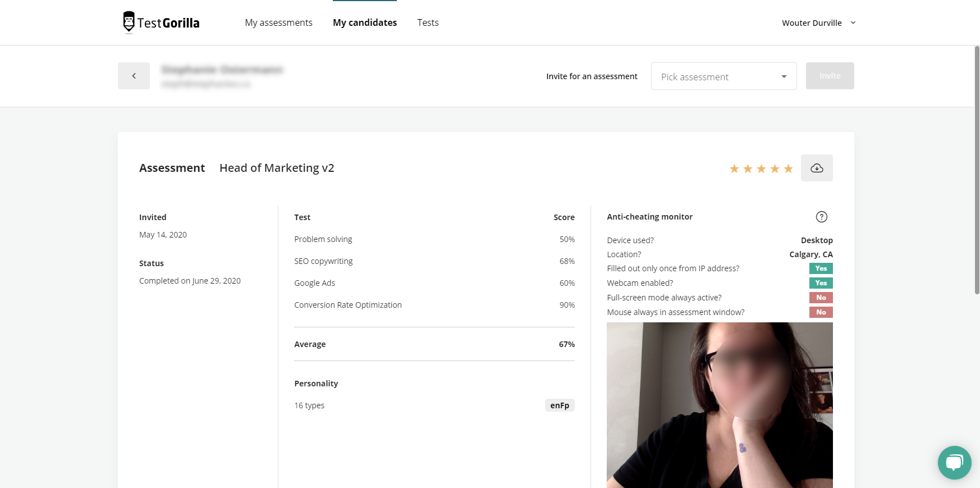Click the Invite button
Screen dimensions: 980x488
coord(830,76)
